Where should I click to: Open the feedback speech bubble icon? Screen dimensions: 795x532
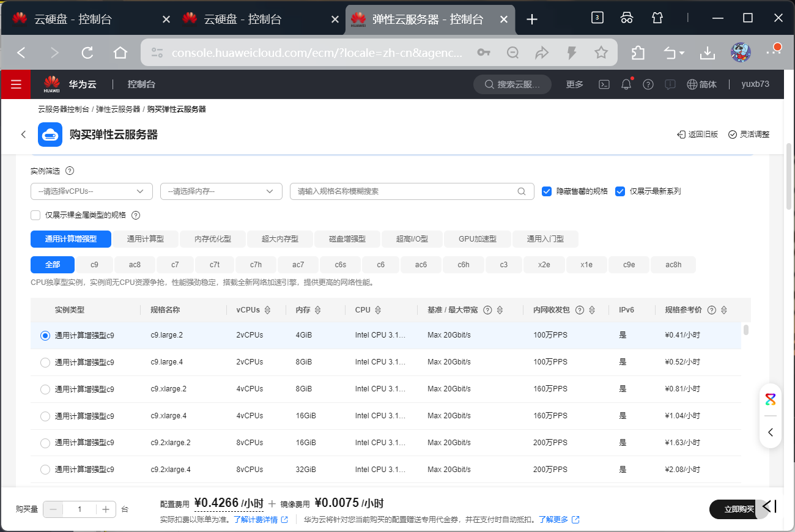670,84
